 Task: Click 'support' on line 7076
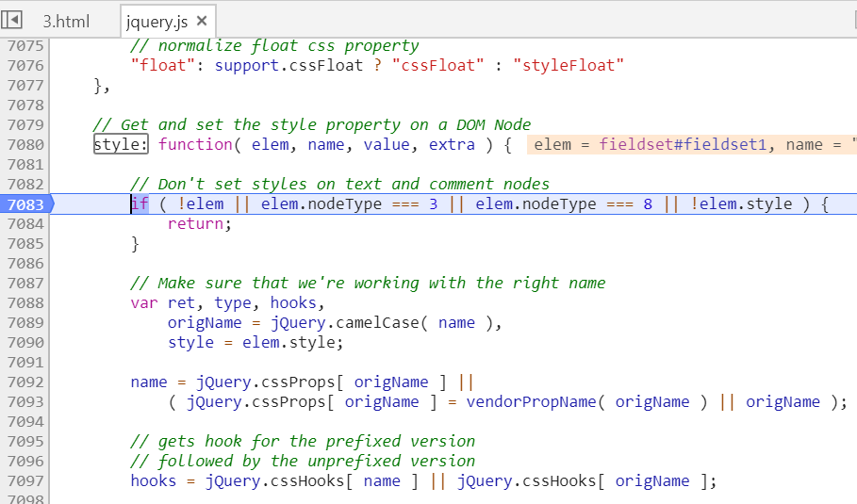pos(247,66)
